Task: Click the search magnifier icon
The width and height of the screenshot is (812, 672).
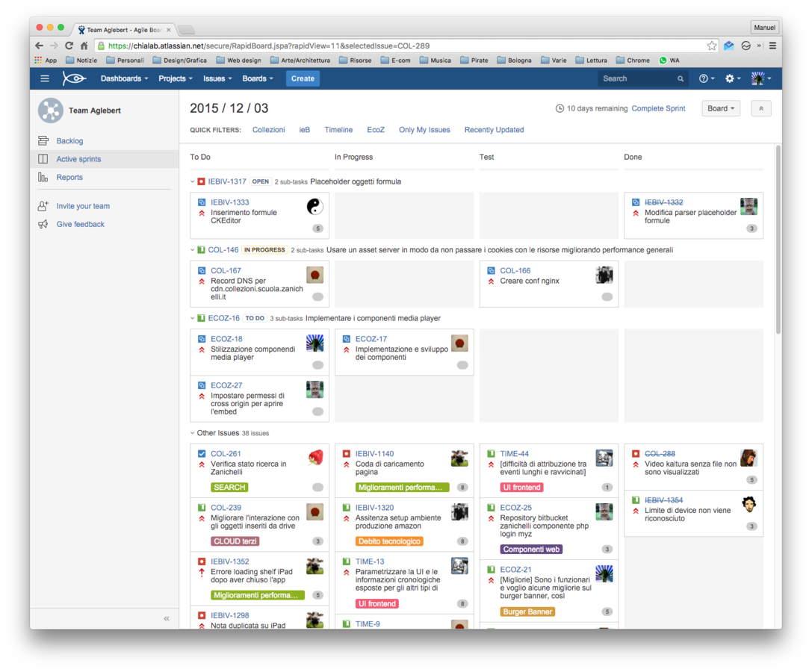Action: pos(681,78)
